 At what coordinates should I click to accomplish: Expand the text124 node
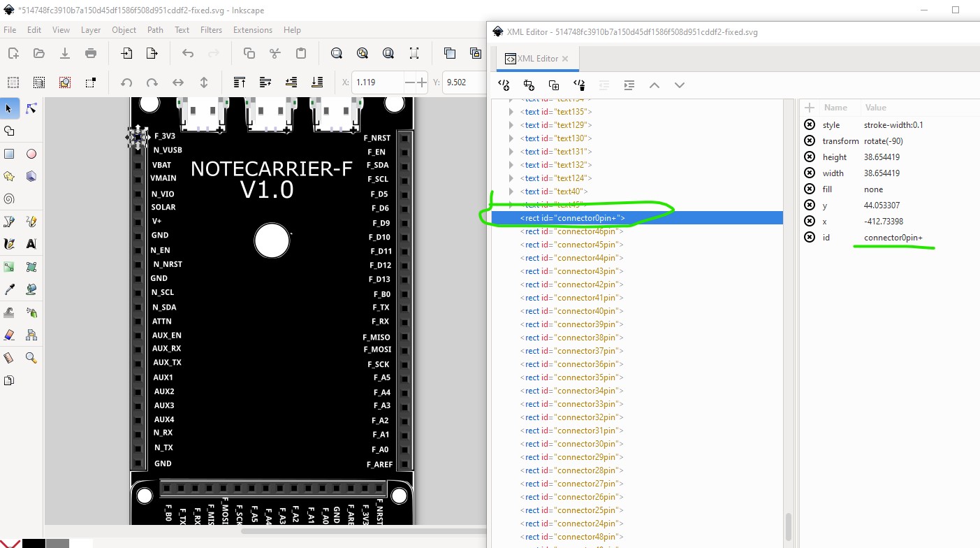click(512, 178)
